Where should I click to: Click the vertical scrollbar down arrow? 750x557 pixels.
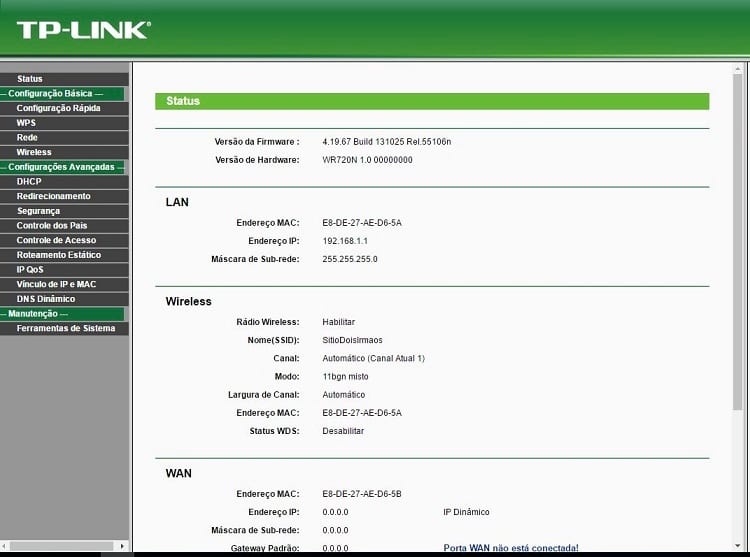point(738,546)
